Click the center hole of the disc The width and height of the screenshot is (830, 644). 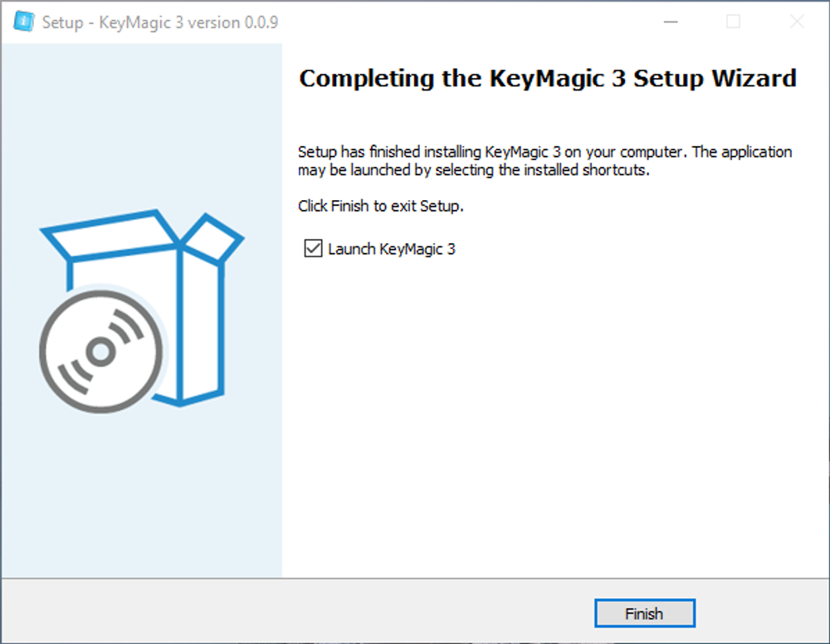(x=100, y=351)
